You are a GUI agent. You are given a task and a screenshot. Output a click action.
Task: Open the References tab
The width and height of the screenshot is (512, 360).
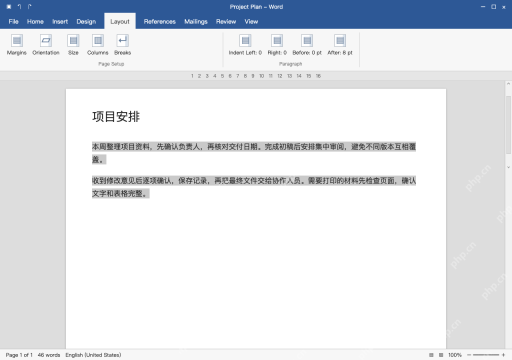[x=160, y=22]
